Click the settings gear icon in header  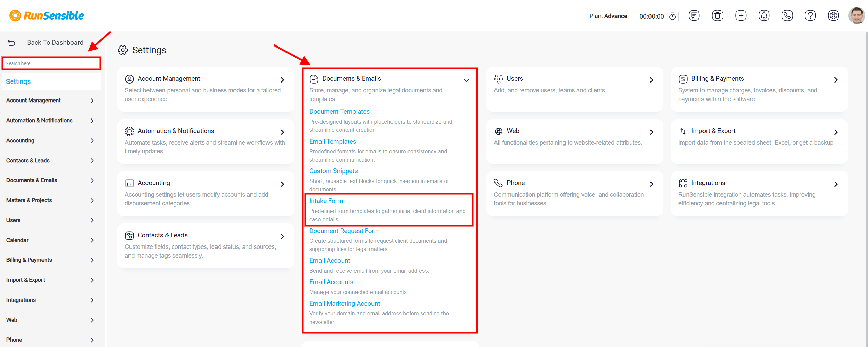click(833, 16)
